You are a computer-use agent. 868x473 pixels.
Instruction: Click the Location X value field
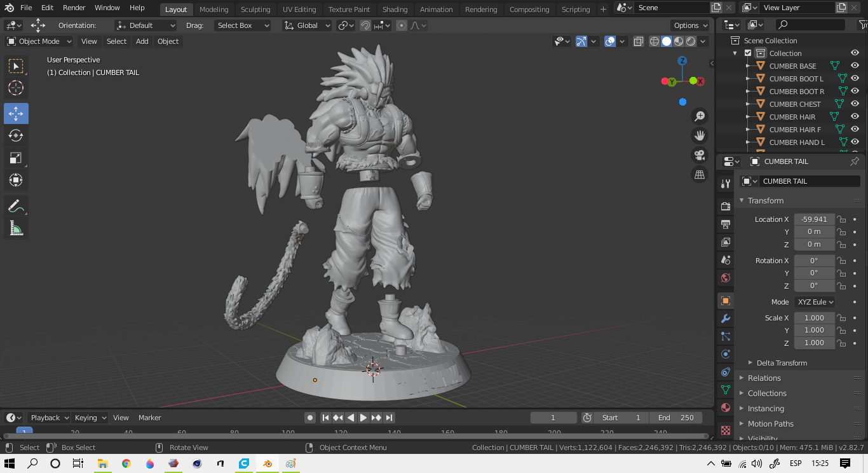(x=814, y=219)
